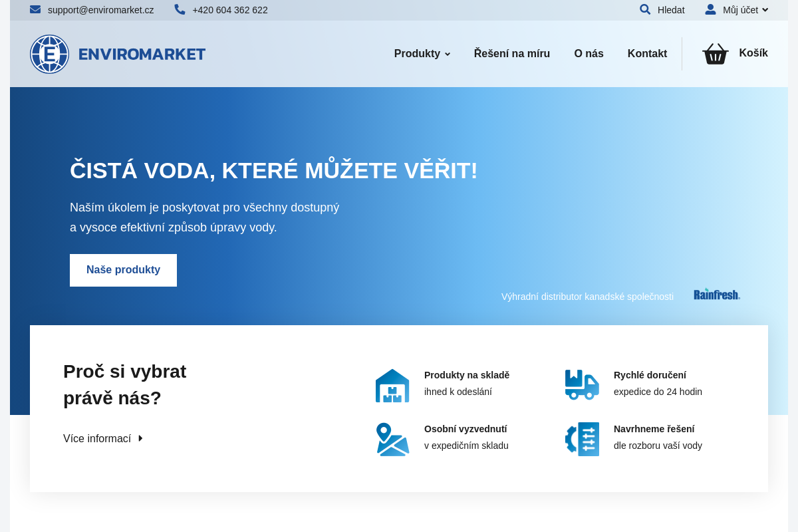Click the warehouse icon for Produkty na skladě

[392, 384]
